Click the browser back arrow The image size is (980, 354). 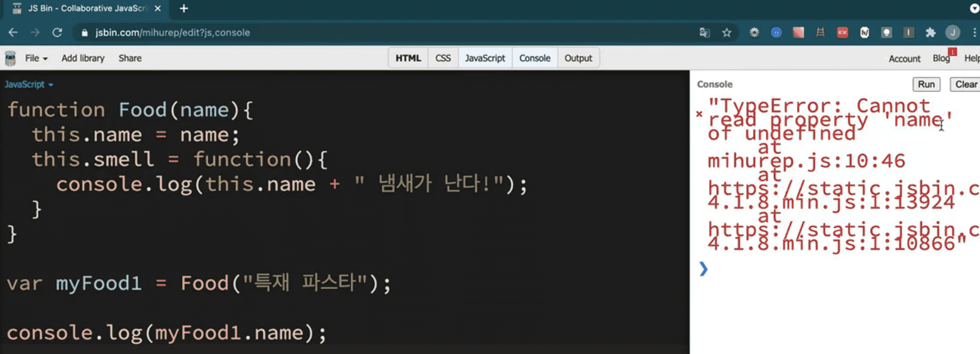(x=13, y=33)
